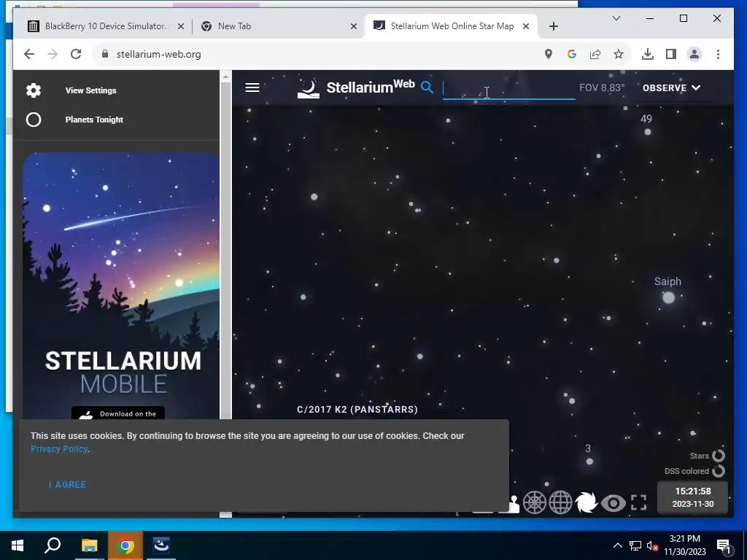The height and width of the screenshot is (560, 747).
Task: Open a new browser tab
Action: pos(554,26)
